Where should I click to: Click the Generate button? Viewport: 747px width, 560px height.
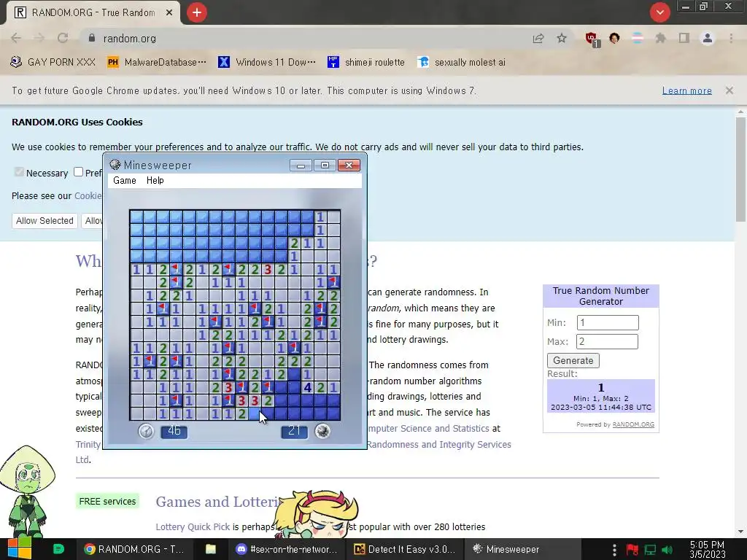[x=573, y=360]
